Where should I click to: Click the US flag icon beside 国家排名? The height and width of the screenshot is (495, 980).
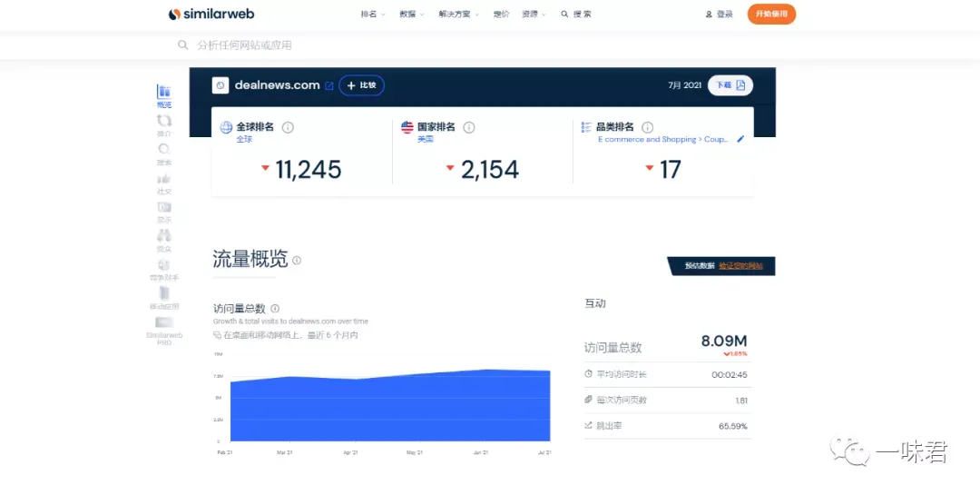click(x=407, y=127)
